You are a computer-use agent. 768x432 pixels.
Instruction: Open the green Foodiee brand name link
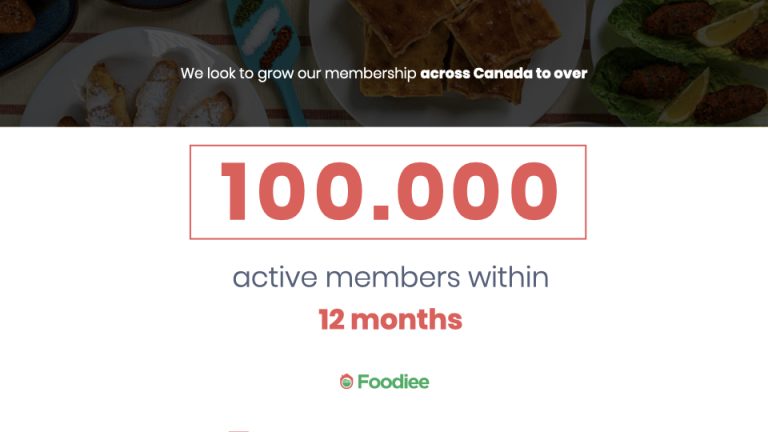tap(393, 382)
